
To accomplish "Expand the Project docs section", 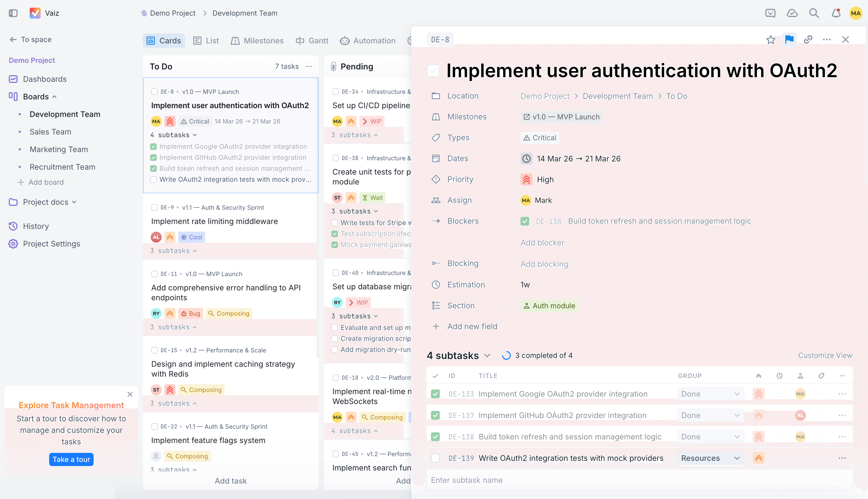I will (75, 202).
